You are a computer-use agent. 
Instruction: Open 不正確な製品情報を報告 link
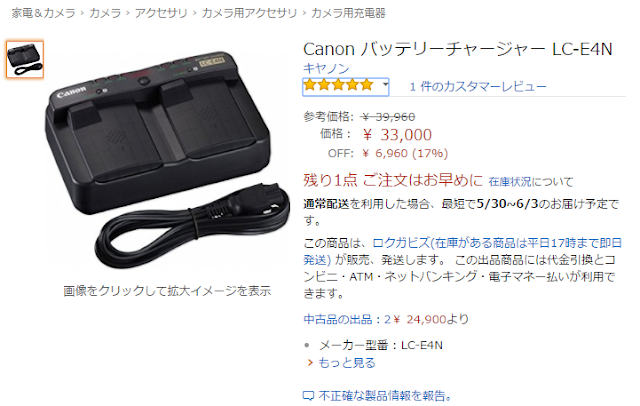tap(385, 395)
